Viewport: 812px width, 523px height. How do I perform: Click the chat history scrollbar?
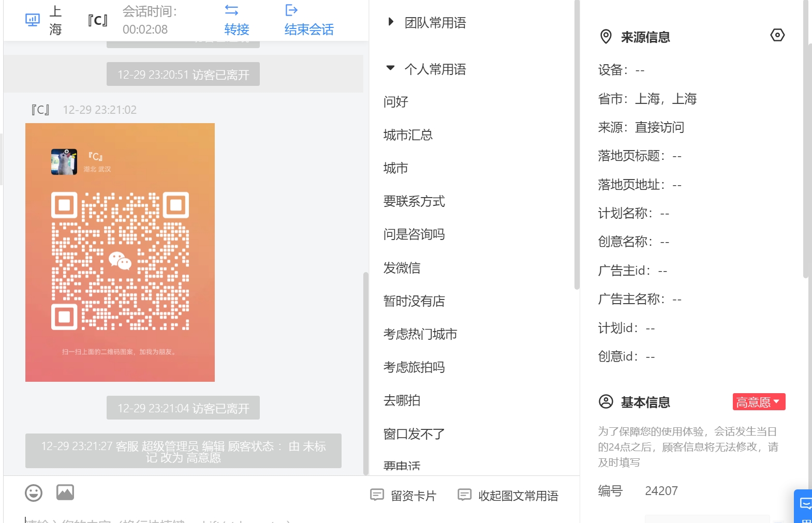point(366,373)
